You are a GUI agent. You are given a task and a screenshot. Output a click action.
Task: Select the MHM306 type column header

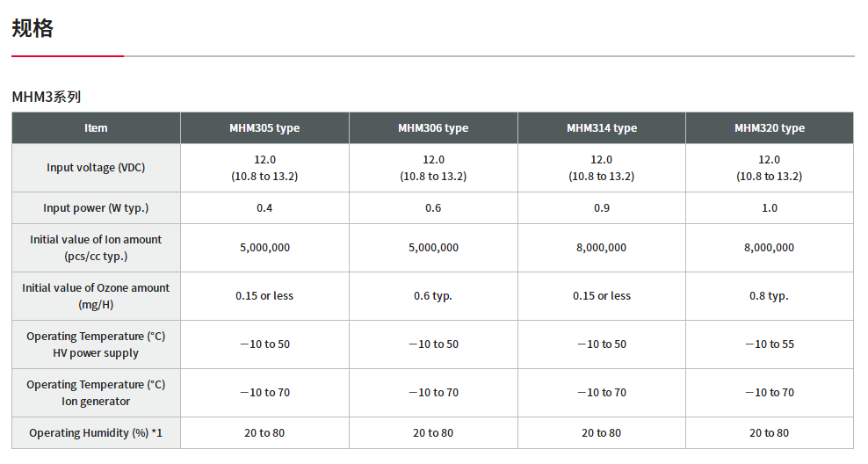coord(433,128)
